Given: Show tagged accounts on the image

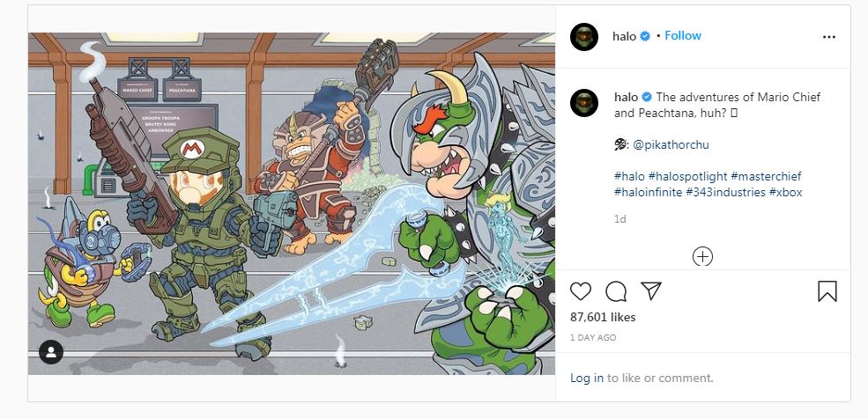Looking at the screenshot, I should [x=51, y=352].
